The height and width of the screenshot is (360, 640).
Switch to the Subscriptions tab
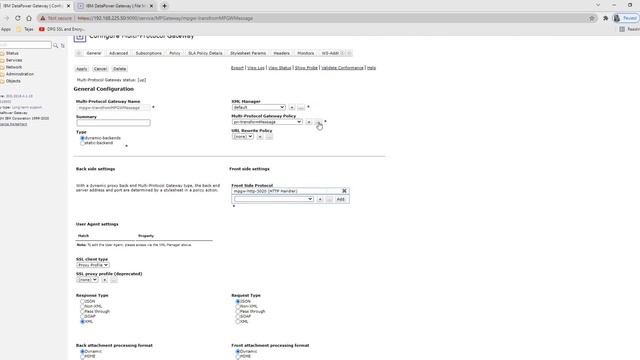(x=149, y=53)
